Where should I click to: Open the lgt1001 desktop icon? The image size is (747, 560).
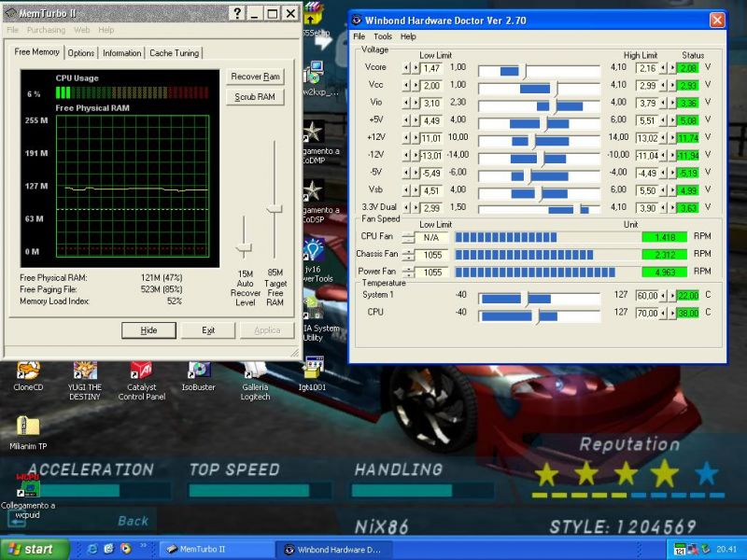(x=313, y=369)
